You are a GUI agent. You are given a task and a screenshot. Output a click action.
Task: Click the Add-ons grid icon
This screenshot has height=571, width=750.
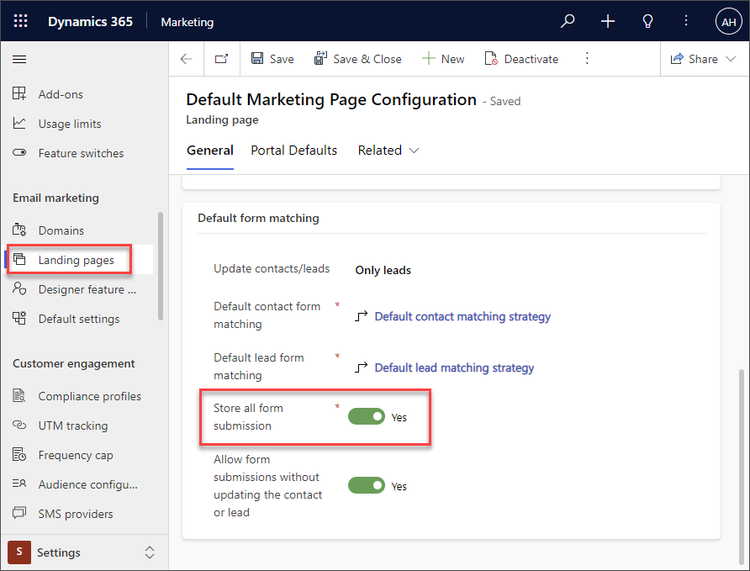(19, 94)
